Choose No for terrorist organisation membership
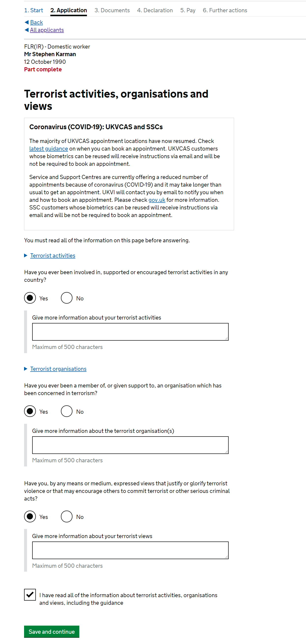 tap(67, 411)
